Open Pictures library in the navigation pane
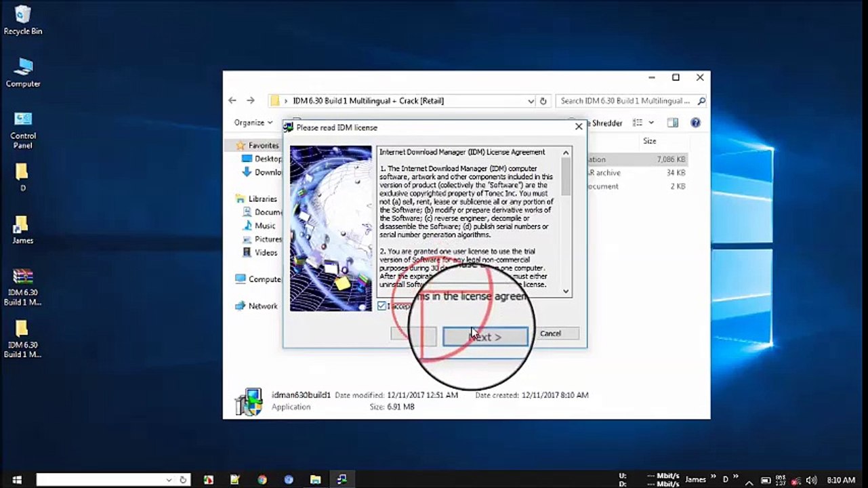 coord(262,239)
